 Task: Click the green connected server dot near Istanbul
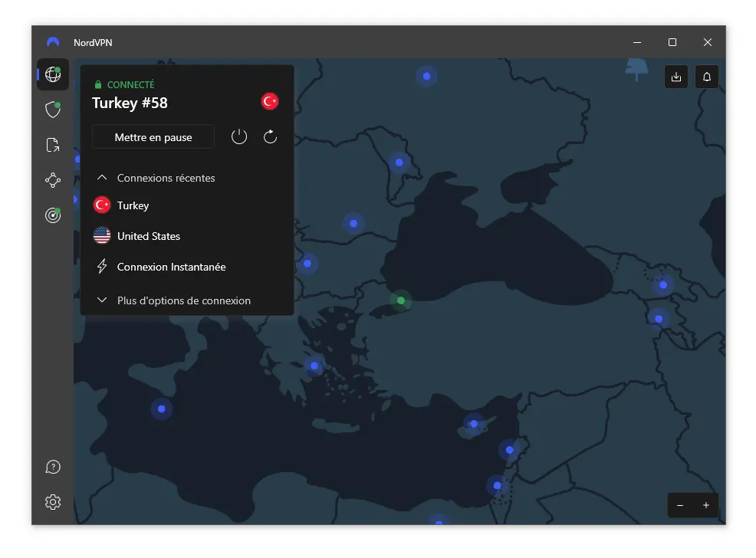(401, 300)
